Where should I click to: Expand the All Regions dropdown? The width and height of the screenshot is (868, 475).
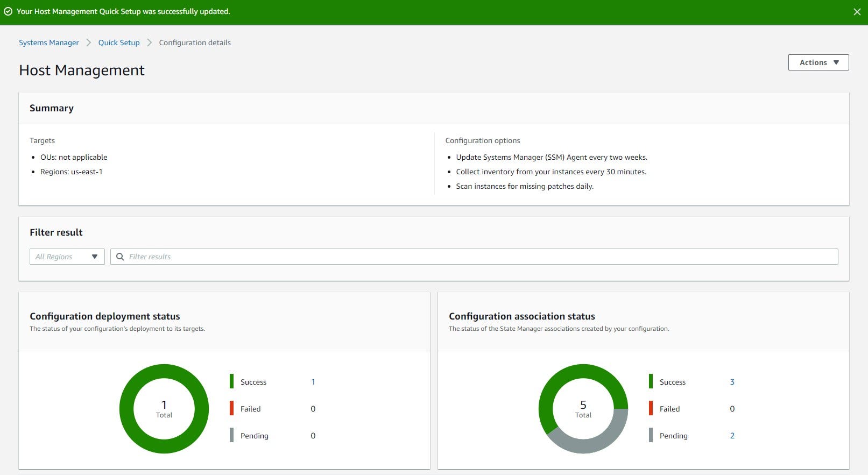(67, 257)
